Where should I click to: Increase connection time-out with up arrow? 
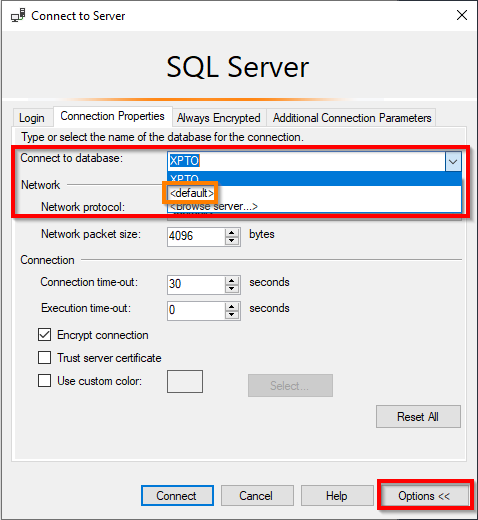tap(232, 280)
